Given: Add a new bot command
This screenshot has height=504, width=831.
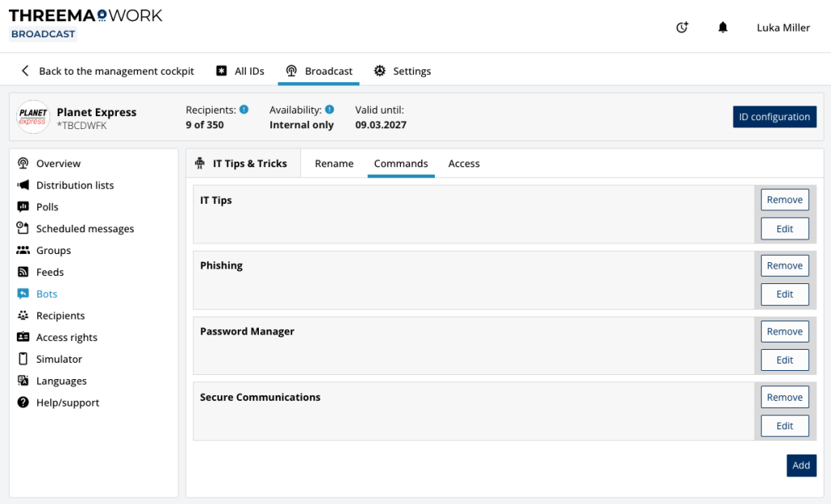Looking at the screenshot, I should tap(801, 465).
